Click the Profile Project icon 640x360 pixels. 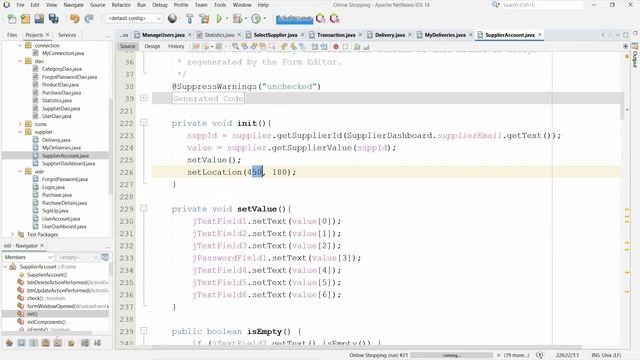(256, 18)
